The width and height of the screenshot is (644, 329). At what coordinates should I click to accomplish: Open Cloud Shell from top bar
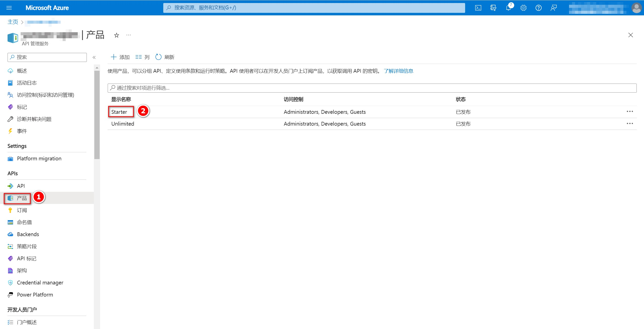(478, 8)
